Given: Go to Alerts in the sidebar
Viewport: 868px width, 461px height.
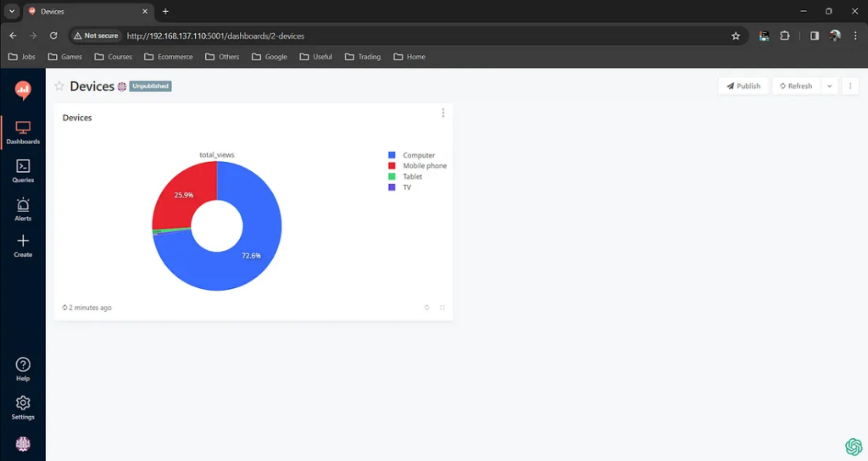Looking at the screenshot, I should (x=23, y=208).
